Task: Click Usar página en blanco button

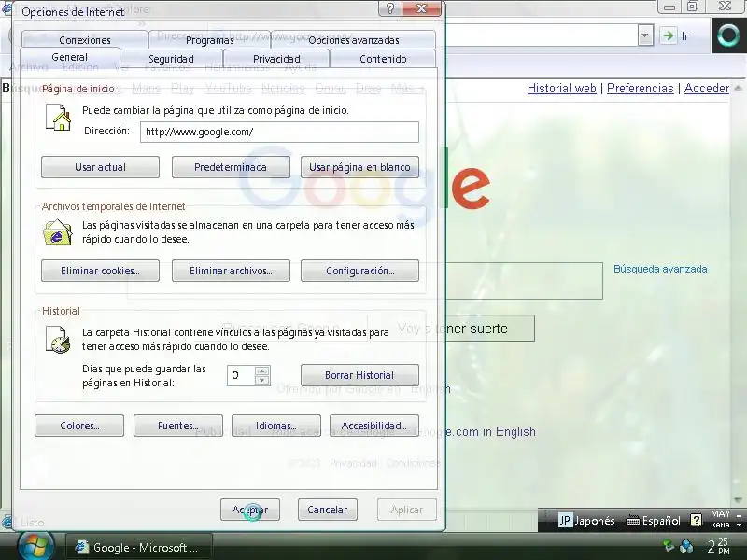Action: 359,167
